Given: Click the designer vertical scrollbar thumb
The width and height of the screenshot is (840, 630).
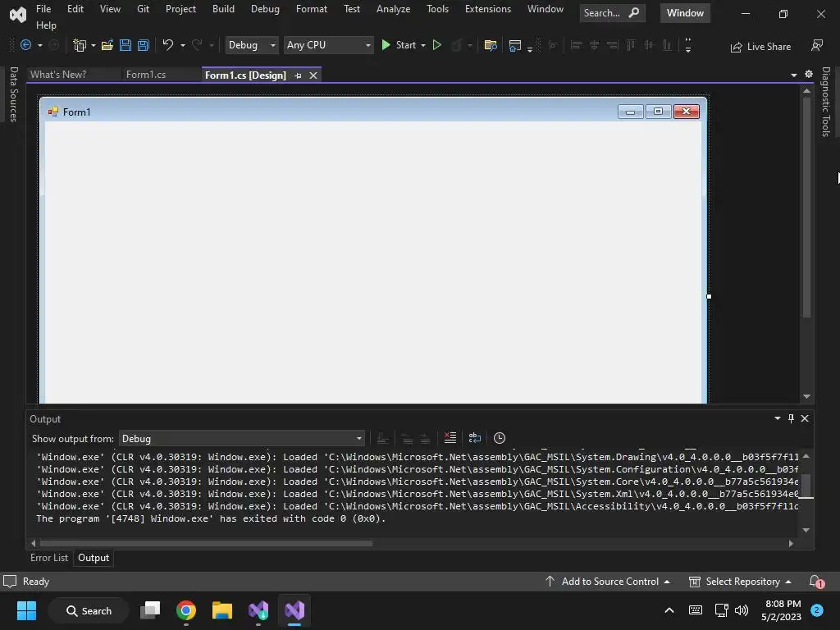Looking at the screenshot, I should (x=807, y=208).
